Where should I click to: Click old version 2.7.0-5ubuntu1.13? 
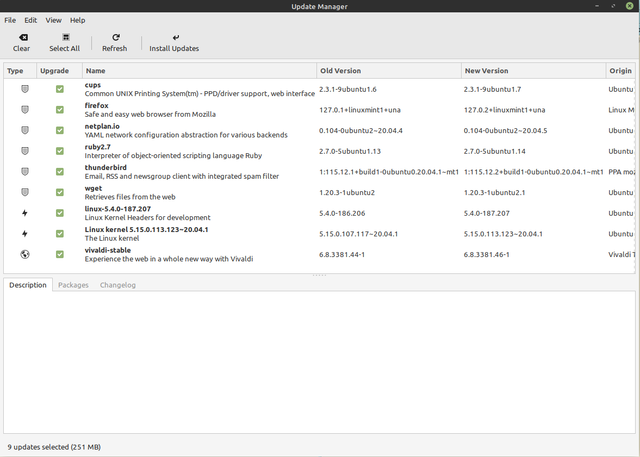tap(350, 151)
